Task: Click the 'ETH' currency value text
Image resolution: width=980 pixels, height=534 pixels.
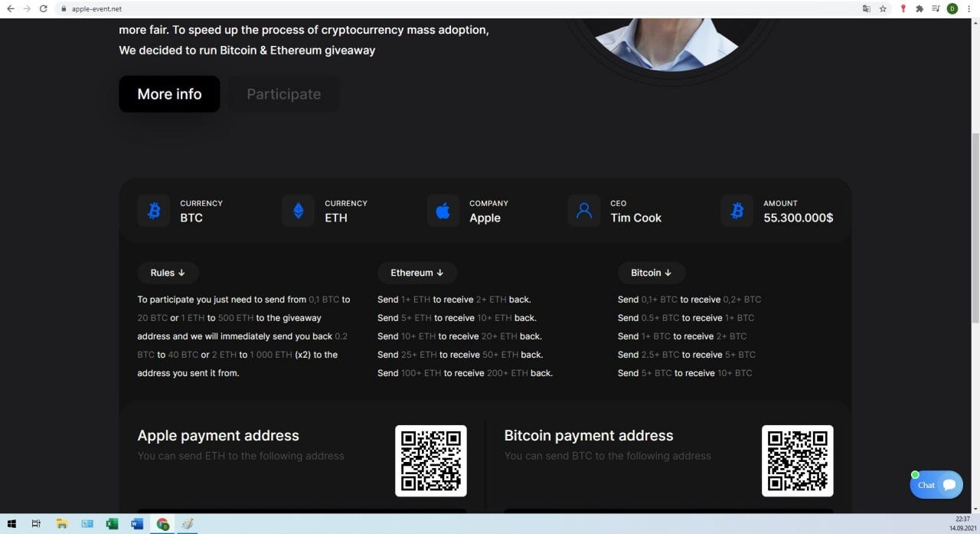Action: coord(336,218)
